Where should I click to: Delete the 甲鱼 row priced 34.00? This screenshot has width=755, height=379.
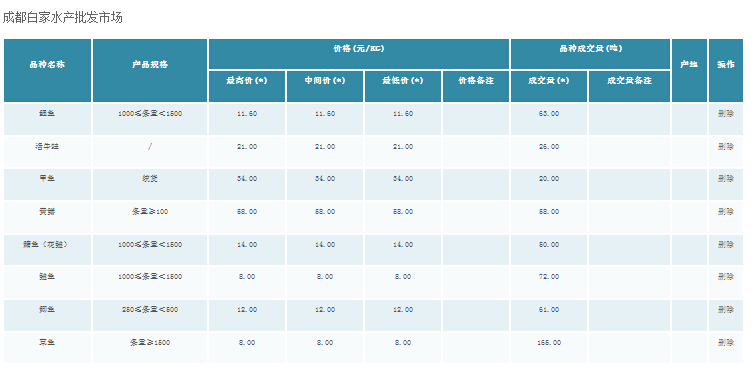click(x=725, y=179)
